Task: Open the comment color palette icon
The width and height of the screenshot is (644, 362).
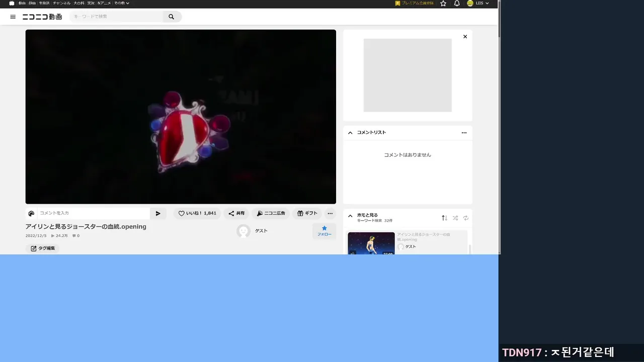Action: point(31,213)
